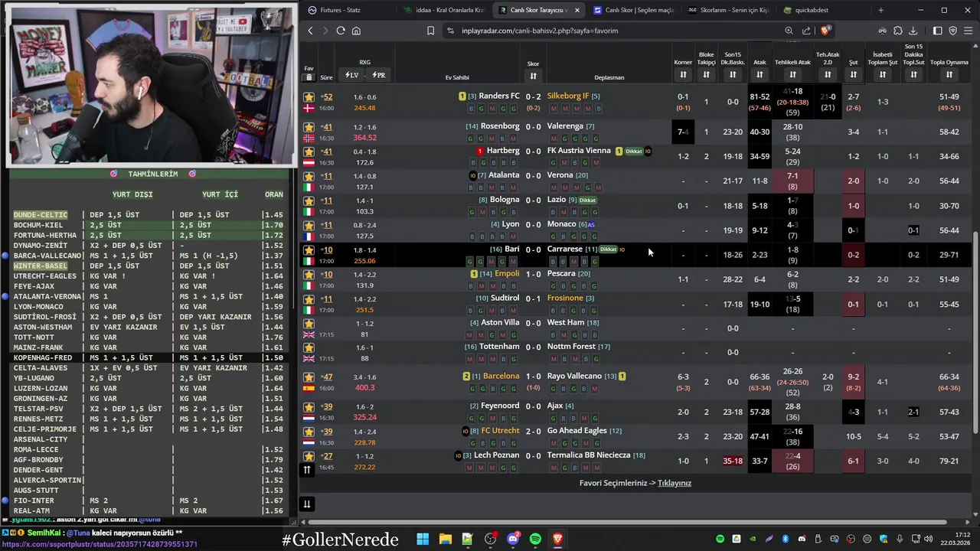Open the Barcelona team link
980x551 pixels.
coord(501,377)
